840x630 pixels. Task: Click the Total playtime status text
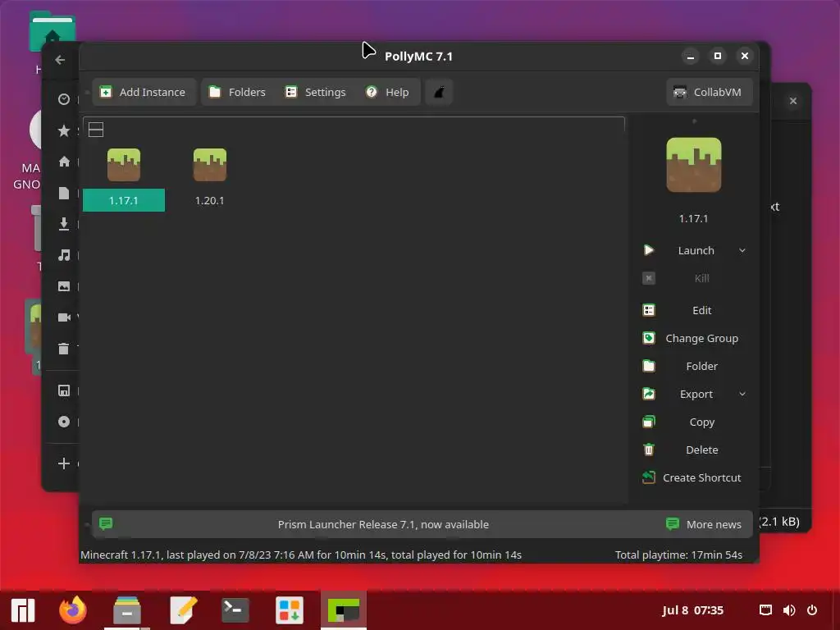[x=678, y=555]
